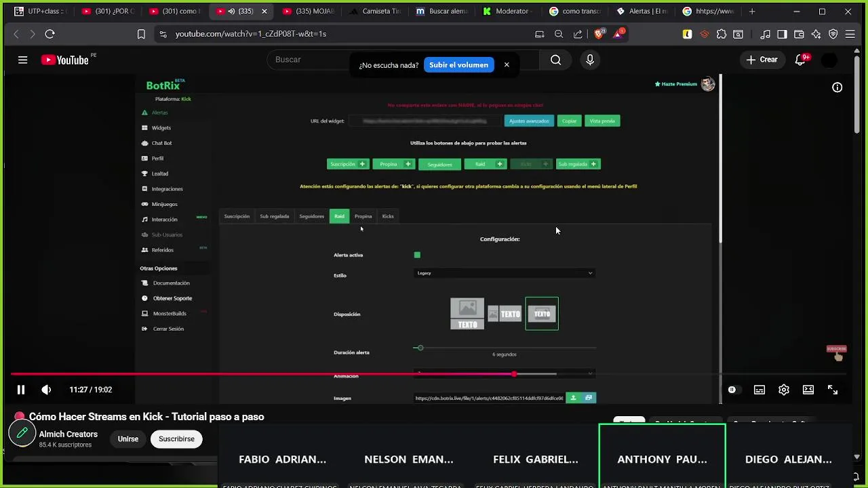868x488 pixels.
Task: Switch to the Camiseta Tir browser tab
Action: (x=376, y=12)
